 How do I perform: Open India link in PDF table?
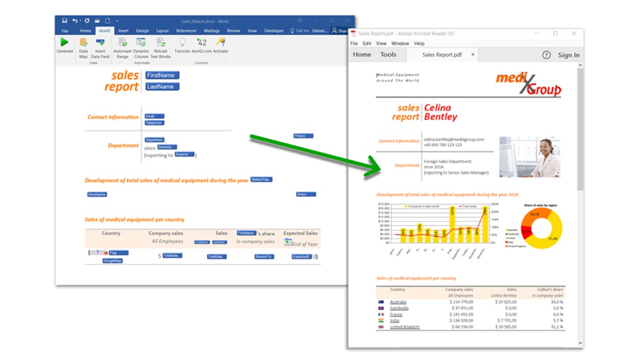point(396,321)
